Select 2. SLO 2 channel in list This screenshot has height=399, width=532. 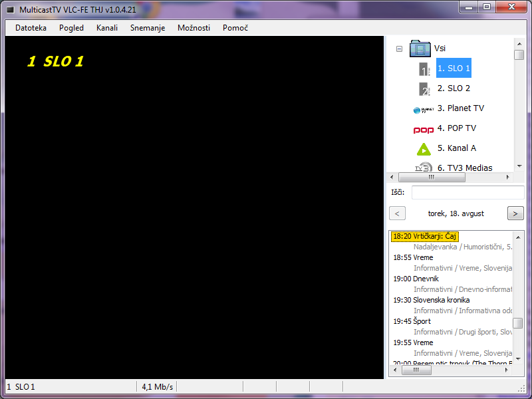[454, 88]
